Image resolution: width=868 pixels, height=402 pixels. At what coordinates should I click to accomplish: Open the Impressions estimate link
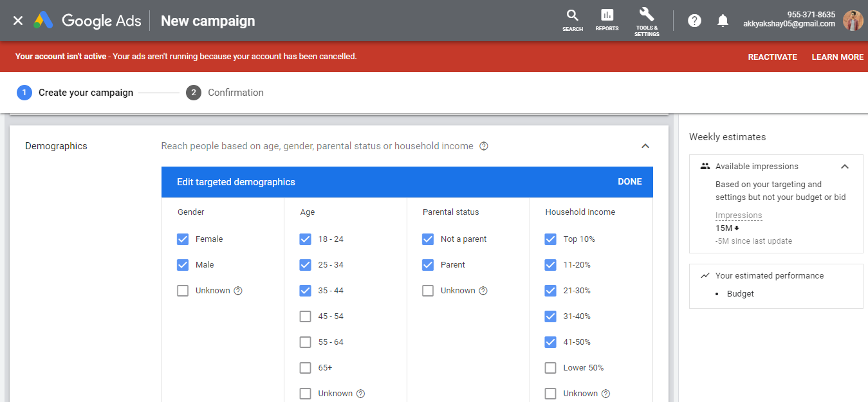(739, 215)
